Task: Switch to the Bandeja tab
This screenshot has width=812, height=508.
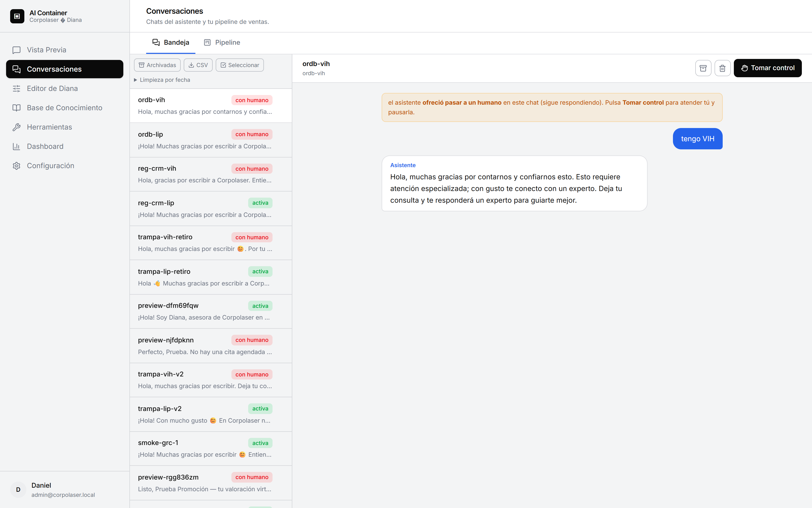Action: 171,43
